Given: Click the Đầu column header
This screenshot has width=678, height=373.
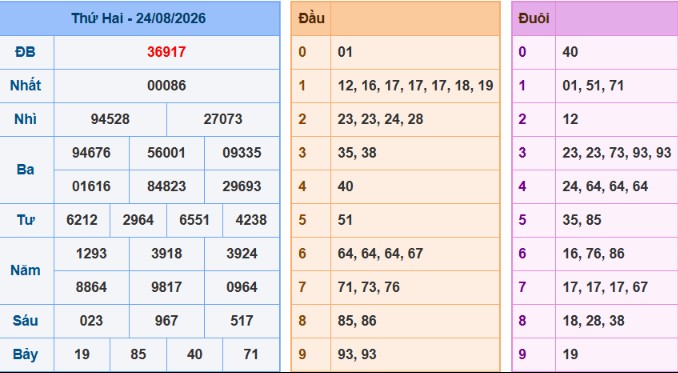Looking at the screenshot, I should pos(311,18).
